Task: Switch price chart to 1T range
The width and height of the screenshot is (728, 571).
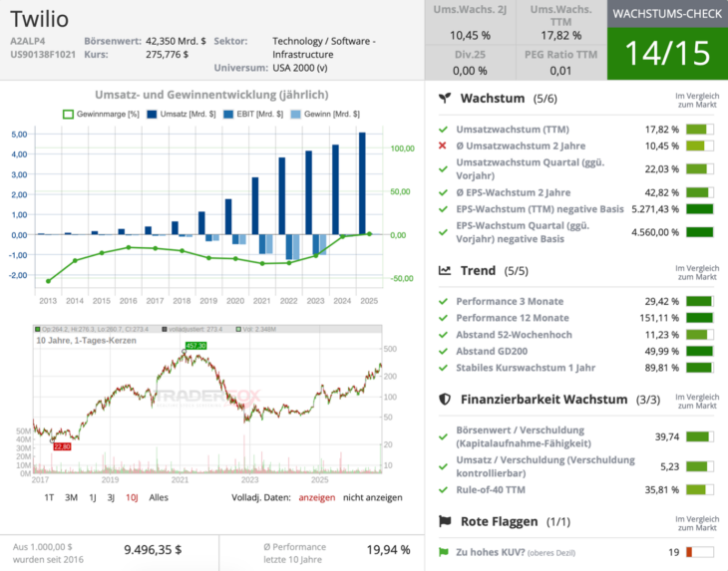Action: pos(49,497)
